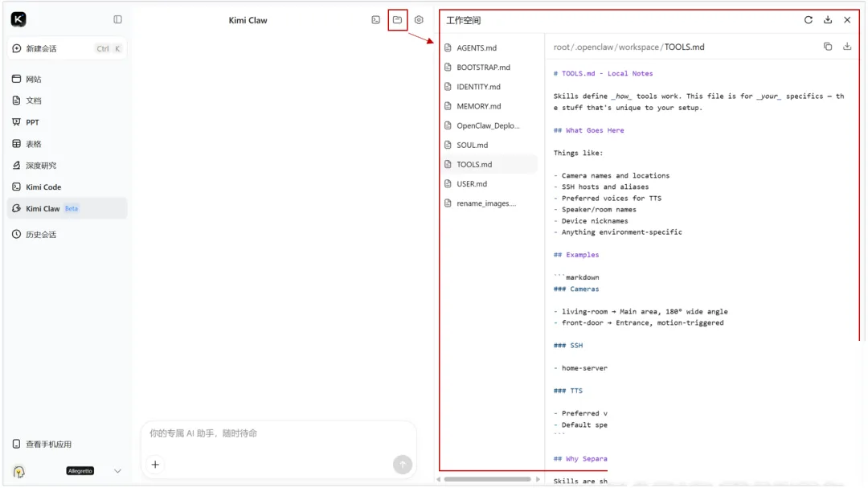Click the Kimi logo icon
The height and width of the screenshot is (488, 868).
click(x=18, y=19)
